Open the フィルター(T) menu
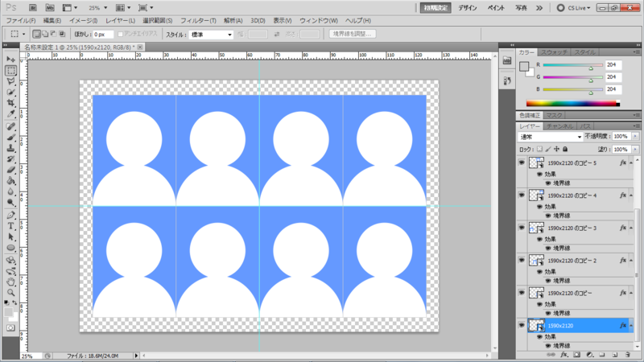This screenshot has width=644, height=362. tap(198, 21)
